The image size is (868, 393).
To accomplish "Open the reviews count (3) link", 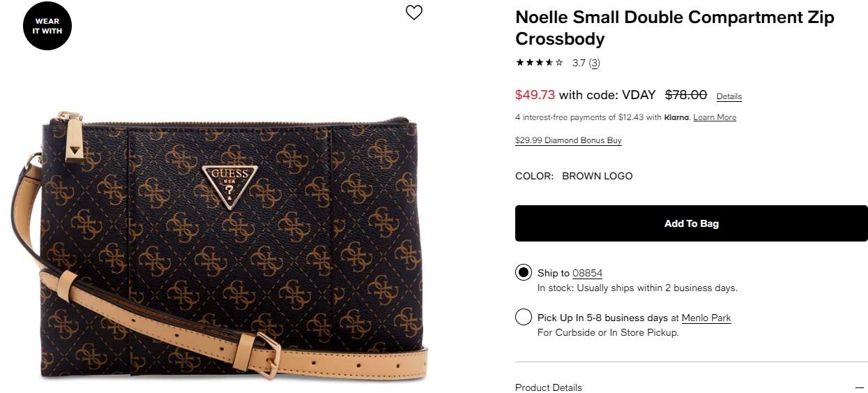I will [x=594, y=63].
